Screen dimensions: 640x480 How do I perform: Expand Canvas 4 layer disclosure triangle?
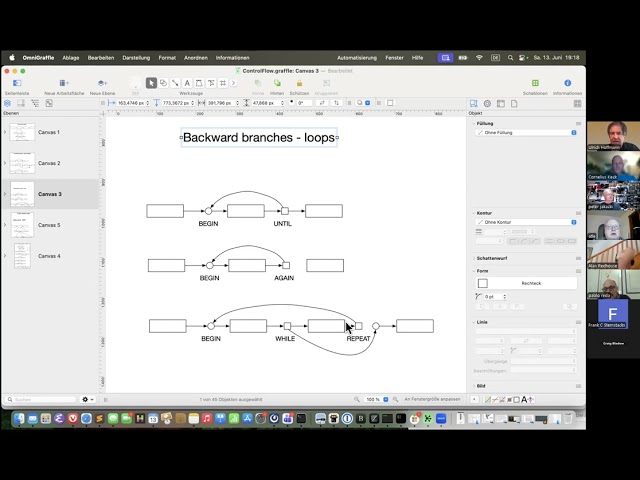point(5,256)
